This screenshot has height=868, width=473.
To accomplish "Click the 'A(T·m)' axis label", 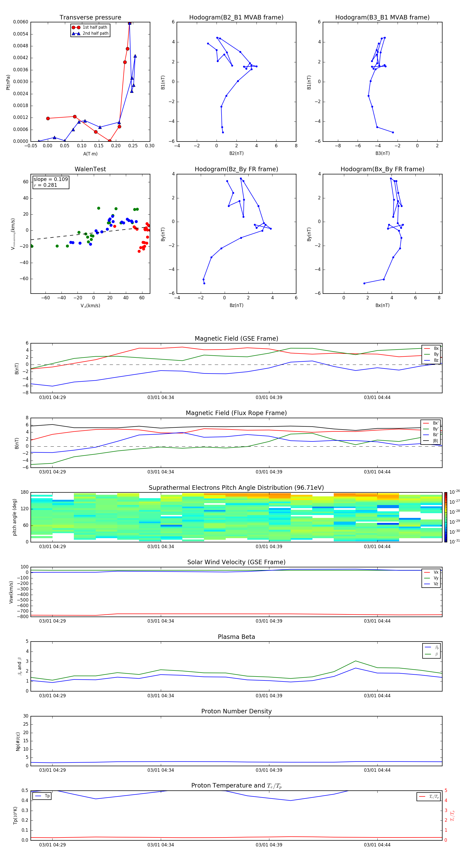I will pos(90,154).
